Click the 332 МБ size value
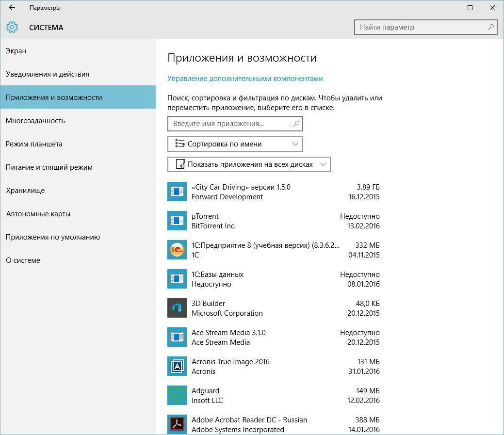Screen dimensions: 504x435 pos(367,245)
